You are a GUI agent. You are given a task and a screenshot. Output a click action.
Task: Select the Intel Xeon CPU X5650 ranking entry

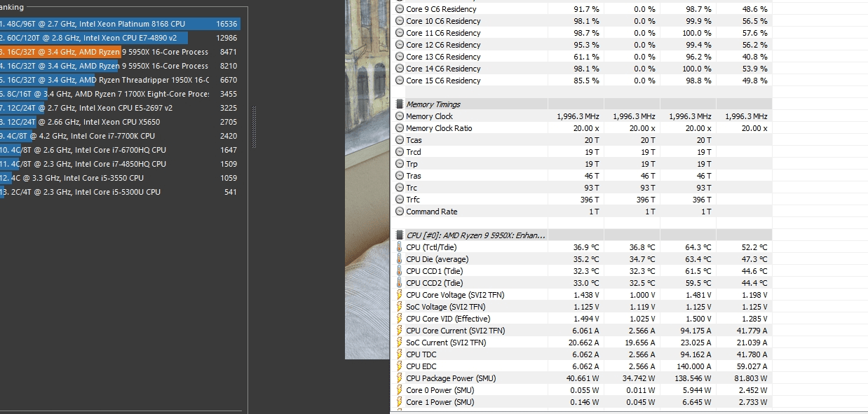(x=120, y=122)
